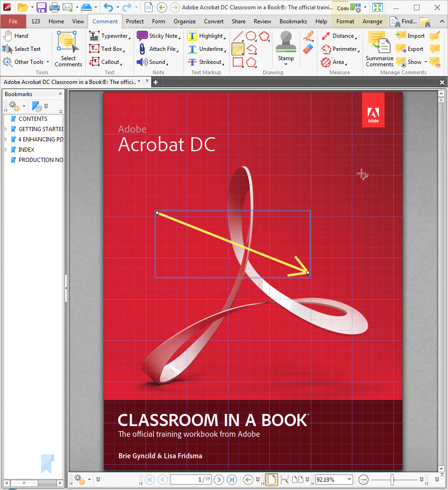Expand the 4 ENHANCING PD bookmark

pos(6,140)
